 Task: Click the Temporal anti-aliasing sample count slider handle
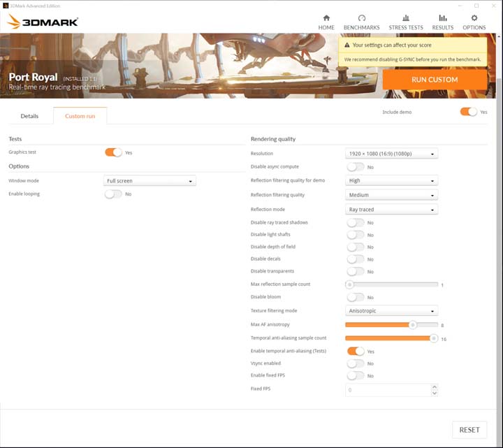point(434,338)
